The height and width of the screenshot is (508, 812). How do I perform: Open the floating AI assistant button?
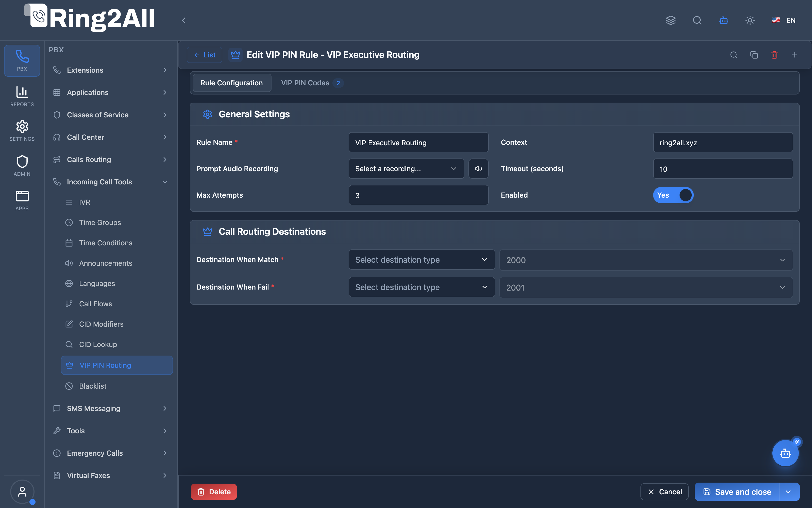[x=786, y=453]
